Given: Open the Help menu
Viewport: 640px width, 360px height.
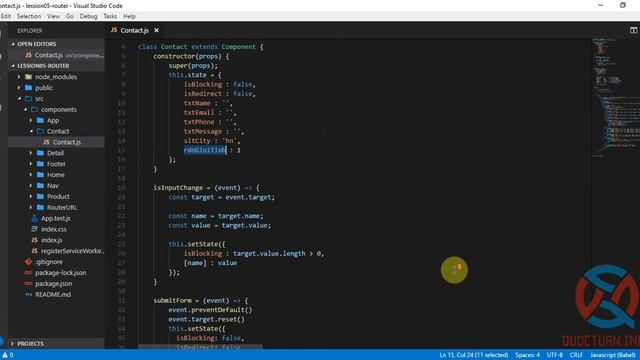Looking at the screenshot, I should (129, 16).
